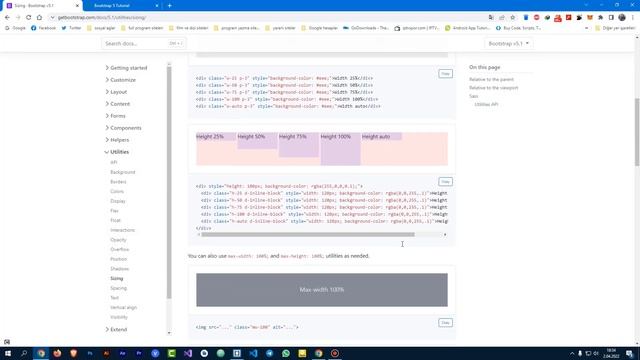Screen dimensions: 640x360
Task: Expand the Getting started sidebar section
Action: (x=126, y=68)
